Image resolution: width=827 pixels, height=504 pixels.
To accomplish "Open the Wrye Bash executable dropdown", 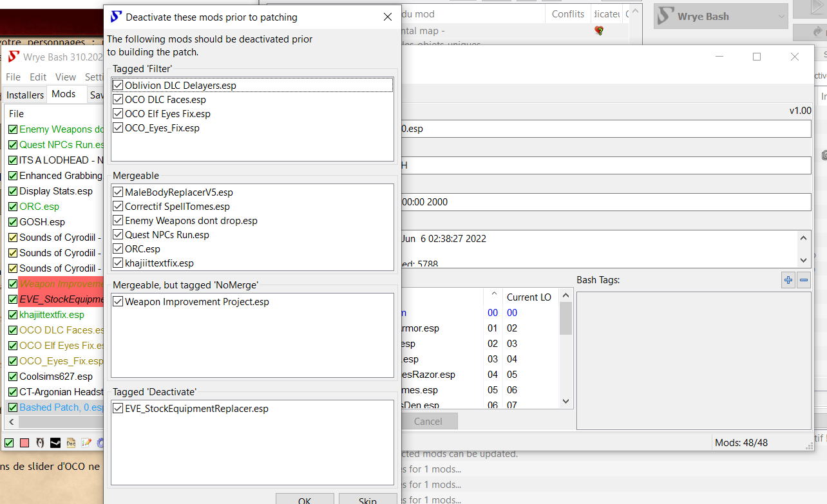I will click(x=721, y=17).
